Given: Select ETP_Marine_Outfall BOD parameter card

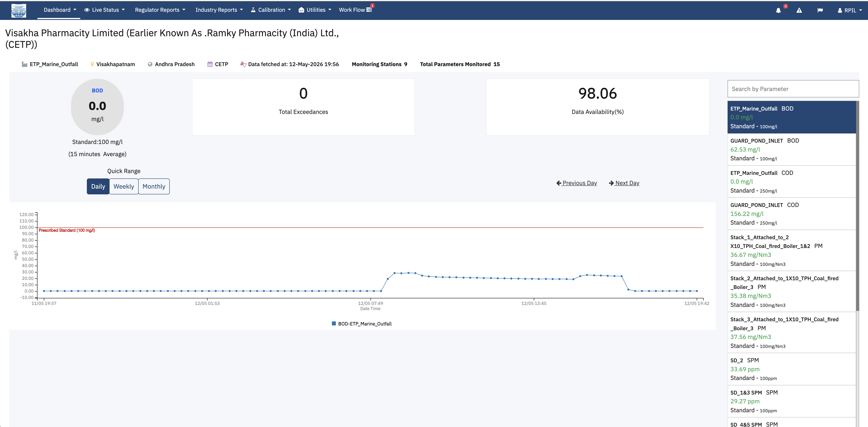Looking at the screenshot, I should (792, 117).
